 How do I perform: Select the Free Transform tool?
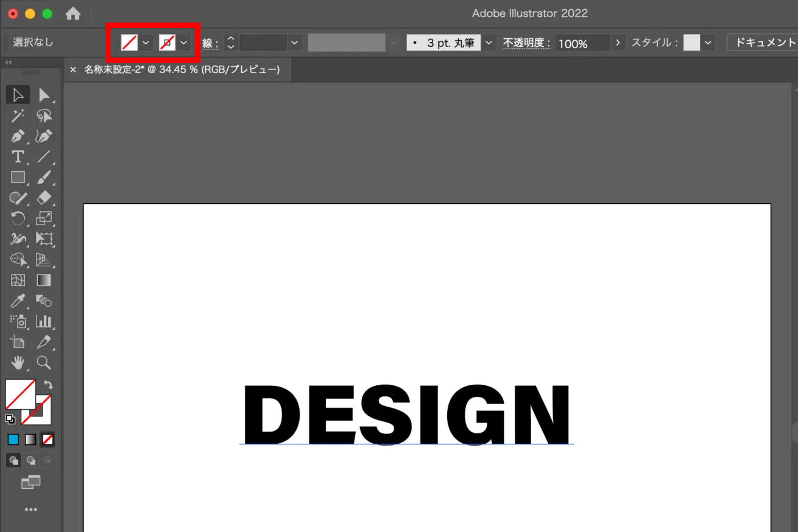(x=44, y=239)
